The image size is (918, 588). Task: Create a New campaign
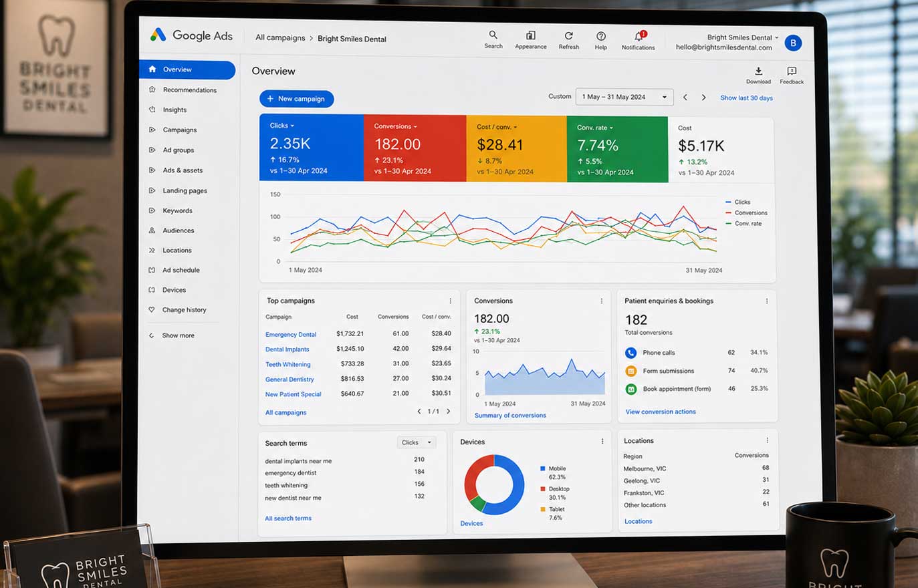[x=297, y=99]
